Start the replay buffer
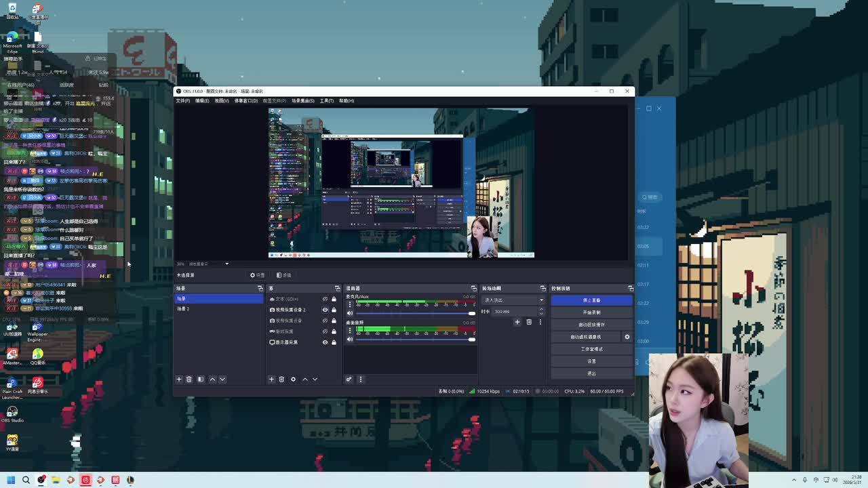The width and height of the screenshot is (868, 488). tap(591, 325)
